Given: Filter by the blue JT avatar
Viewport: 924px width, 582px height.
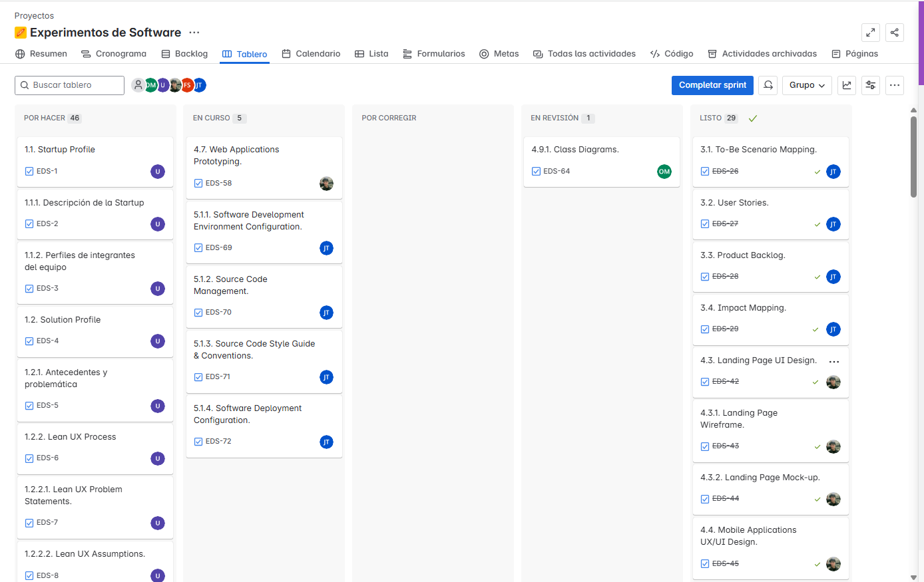Looking at the screenshot, I should (x=199, y=85).
